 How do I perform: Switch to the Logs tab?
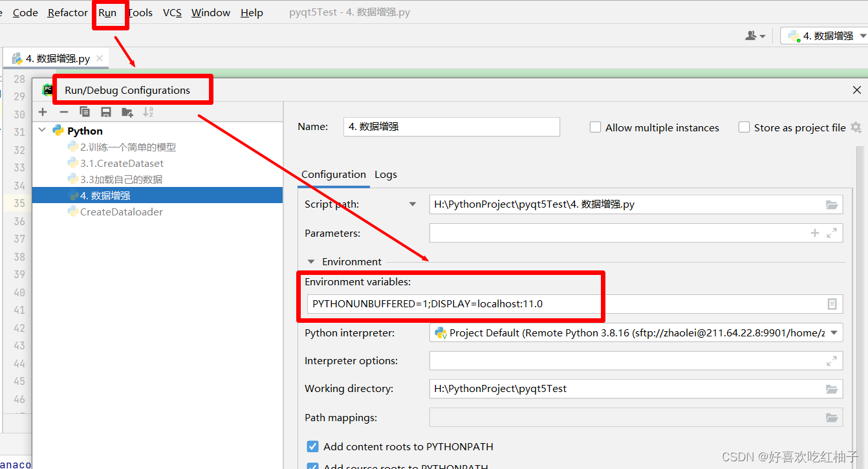385,175
